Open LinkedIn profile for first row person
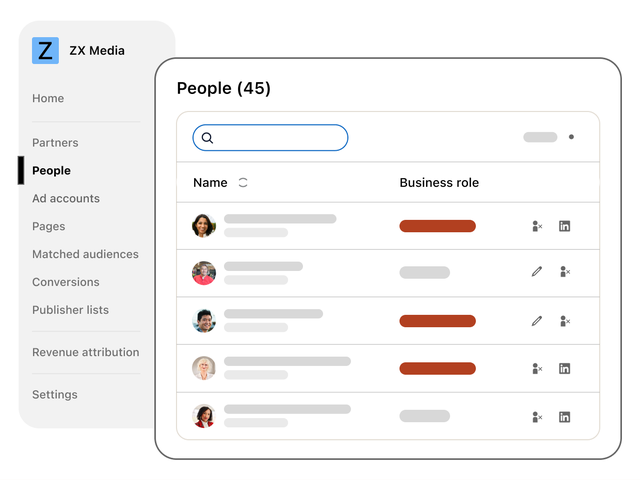This screenshot has width=640, height=480. (x=564, y=226)
